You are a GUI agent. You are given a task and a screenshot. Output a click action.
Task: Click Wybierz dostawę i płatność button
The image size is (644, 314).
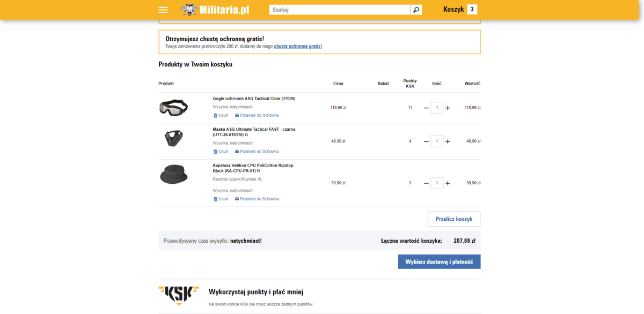pyautogui.click(x=439, y=261)
